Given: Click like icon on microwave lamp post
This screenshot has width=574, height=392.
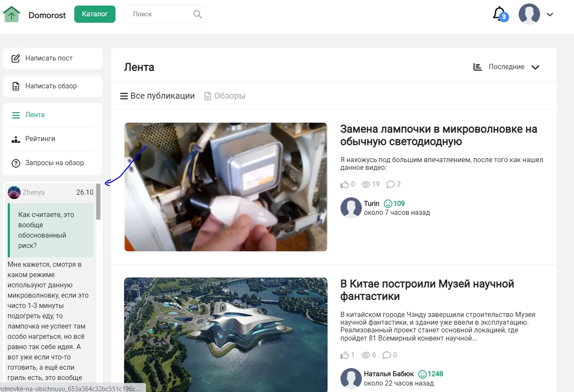Looking at the screenshot, I should 345,184.
